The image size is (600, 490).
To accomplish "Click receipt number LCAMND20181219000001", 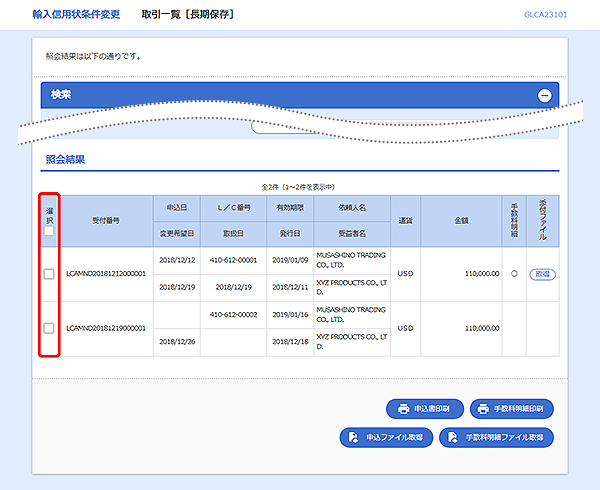I will tap(106, 328).
